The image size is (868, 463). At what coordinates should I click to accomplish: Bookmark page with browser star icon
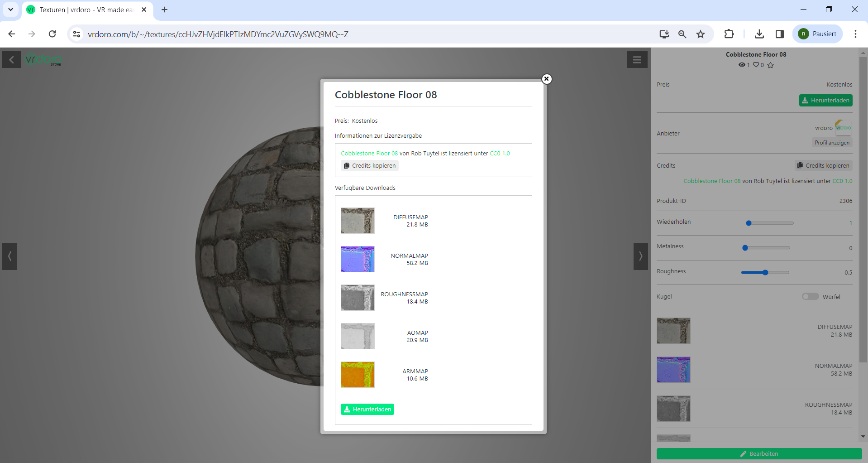tap(701, 34)
